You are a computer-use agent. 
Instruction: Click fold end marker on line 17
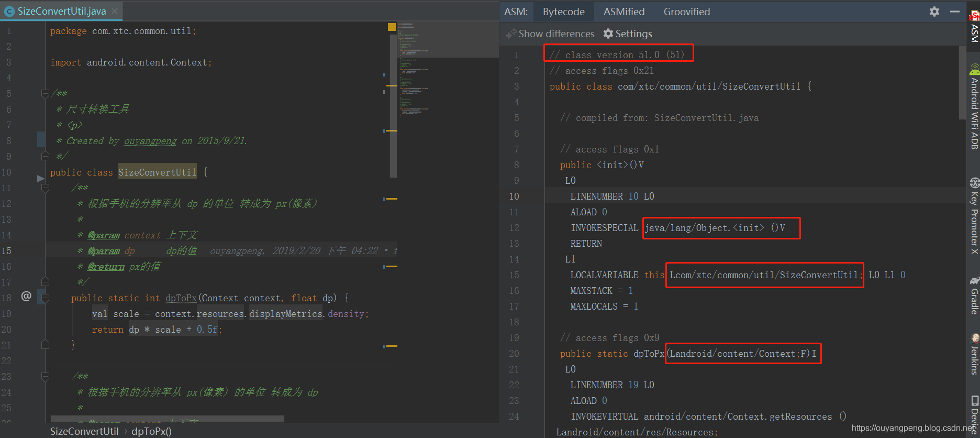(x=45, y=282)
